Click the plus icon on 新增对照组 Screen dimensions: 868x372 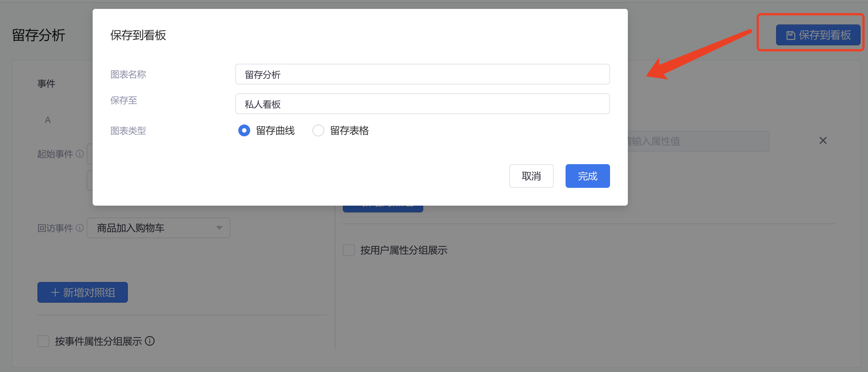pos(55,292)
